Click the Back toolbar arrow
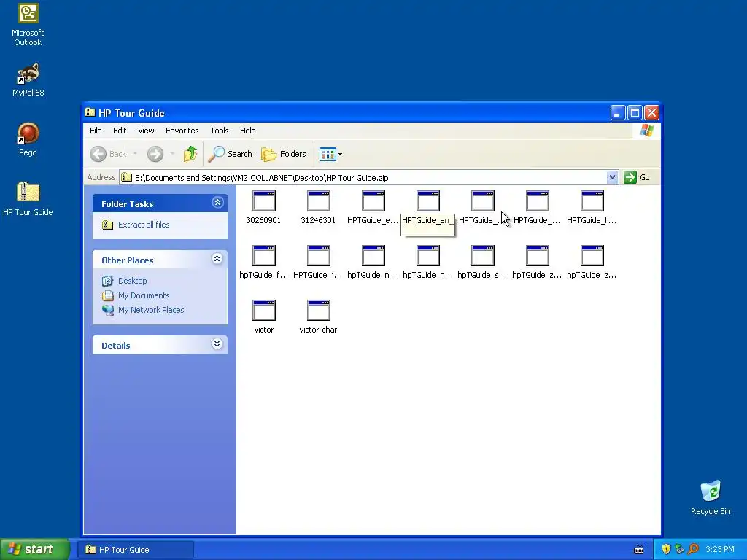The width and height of the screenshot is (747, 560). coord(98,154)
